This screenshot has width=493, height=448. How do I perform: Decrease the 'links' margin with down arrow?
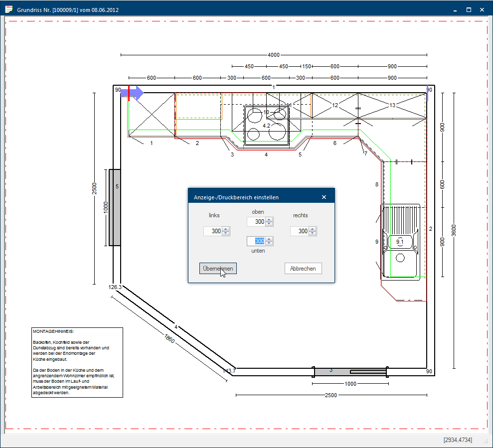click(226, 233)
